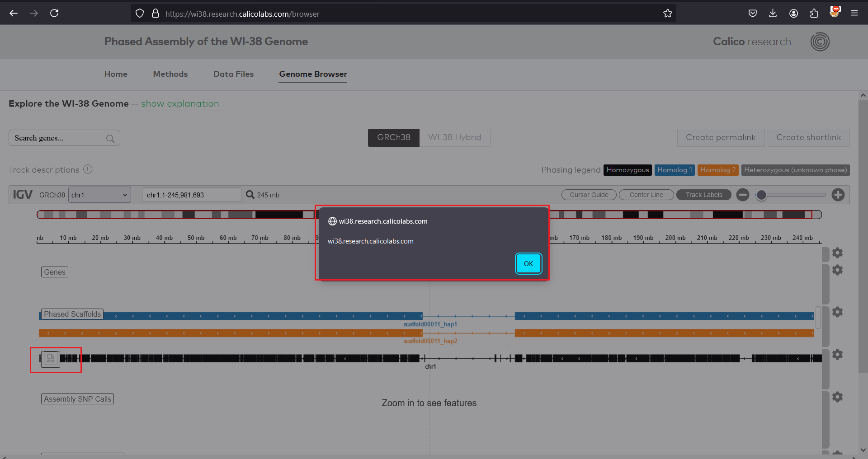The width and height of the screenshot is (868, 459).
Task: Click the page scrollbar down arrow
Action: 863,450
